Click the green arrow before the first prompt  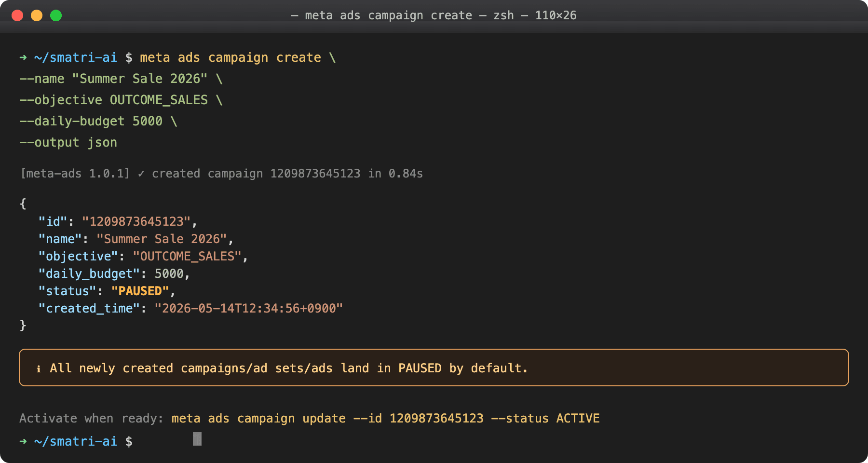(23, 58)
